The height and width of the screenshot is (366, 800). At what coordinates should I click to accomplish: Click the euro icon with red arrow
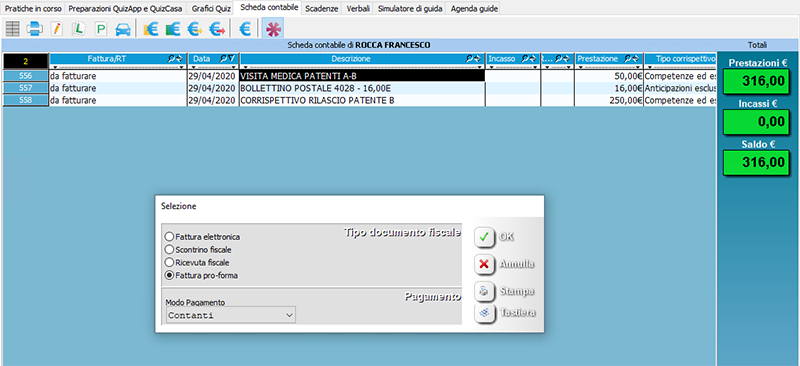point(217,29)
